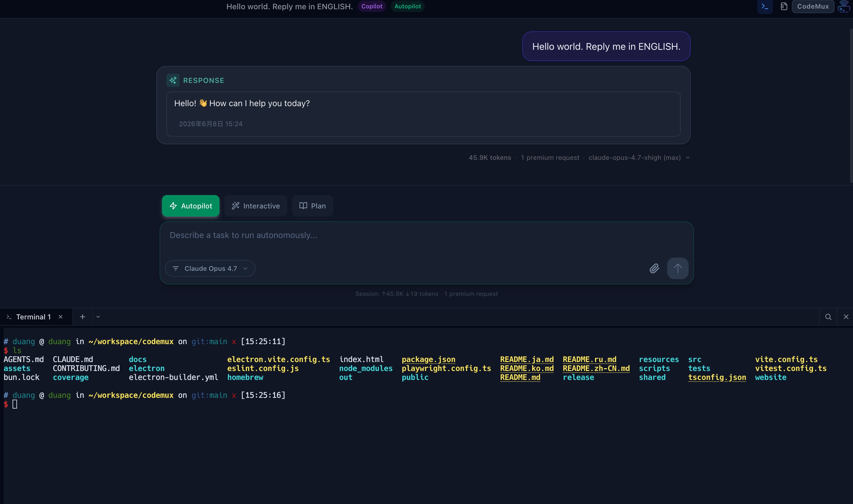Toggle the terminal panel icon in header
853x504 pixels.
[765, 7]
